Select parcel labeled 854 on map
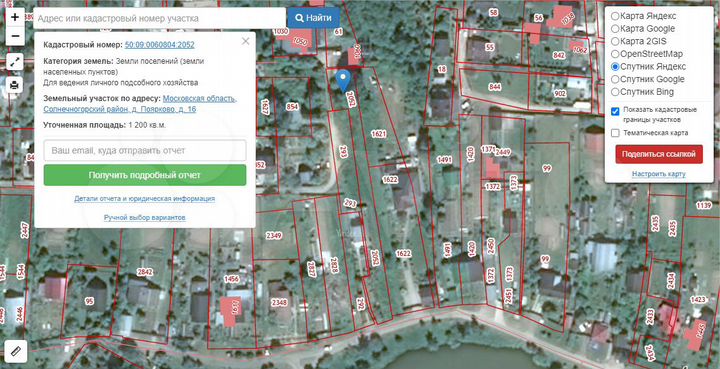The height and width of the screenshot is (369, 720). (x=292, y=107)
